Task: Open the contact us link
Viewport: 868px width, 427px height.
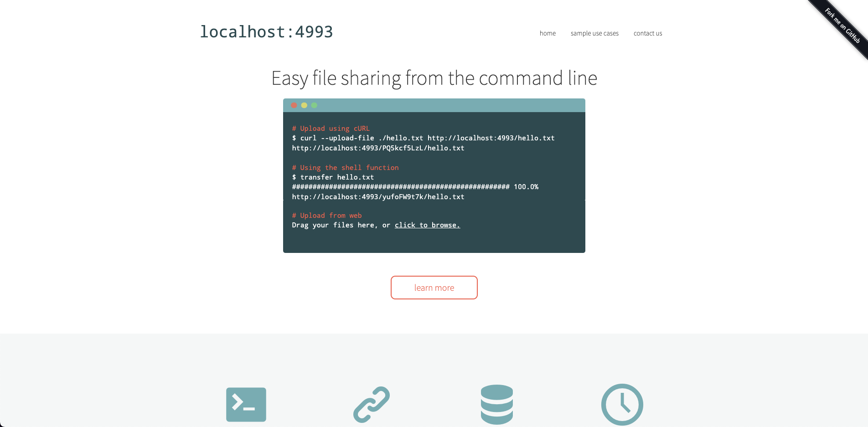Action: pyautogui.click(x=648, y=33)
